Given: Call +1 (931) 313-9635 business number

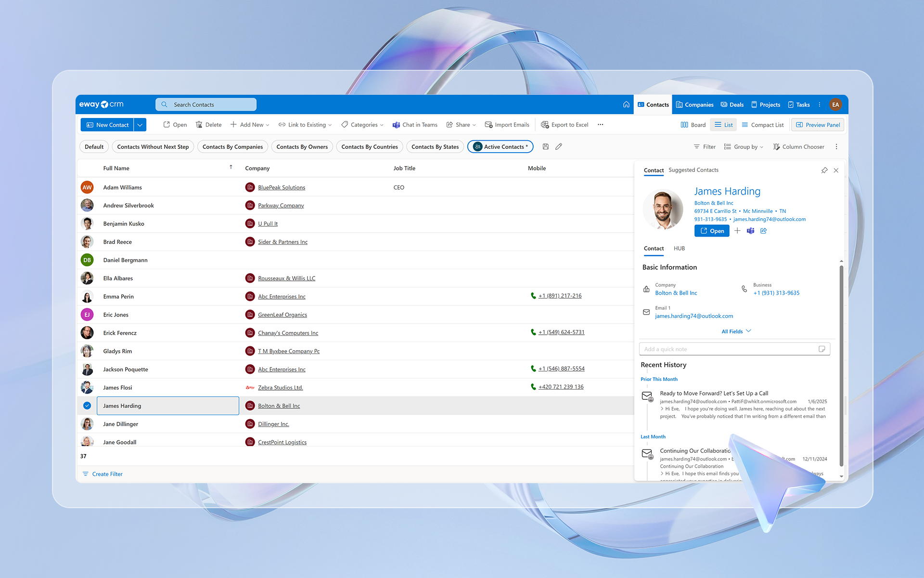Looking at the screenshot, I should (x=776, y=293).
